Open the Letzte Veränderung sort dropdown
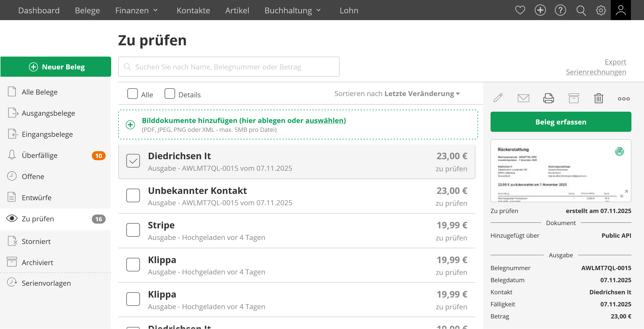Viewport: 644px width, 329px height. point(422,94)
